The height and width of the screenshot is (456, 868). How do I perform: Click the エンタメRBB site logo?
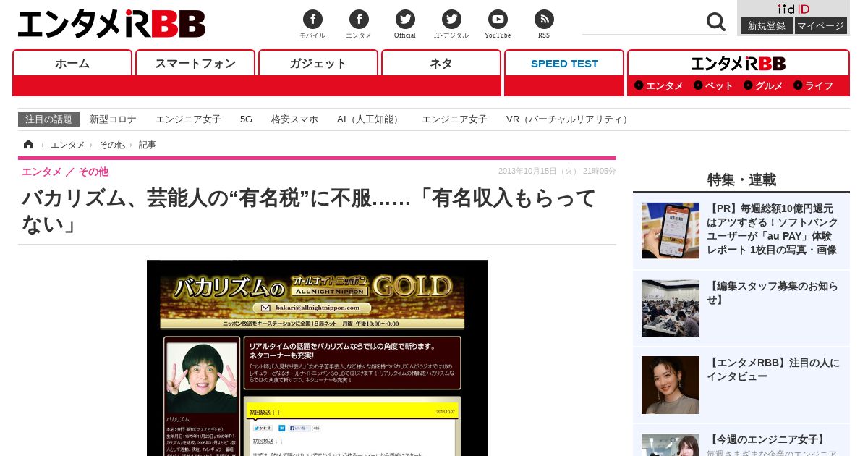coord(111,24)
